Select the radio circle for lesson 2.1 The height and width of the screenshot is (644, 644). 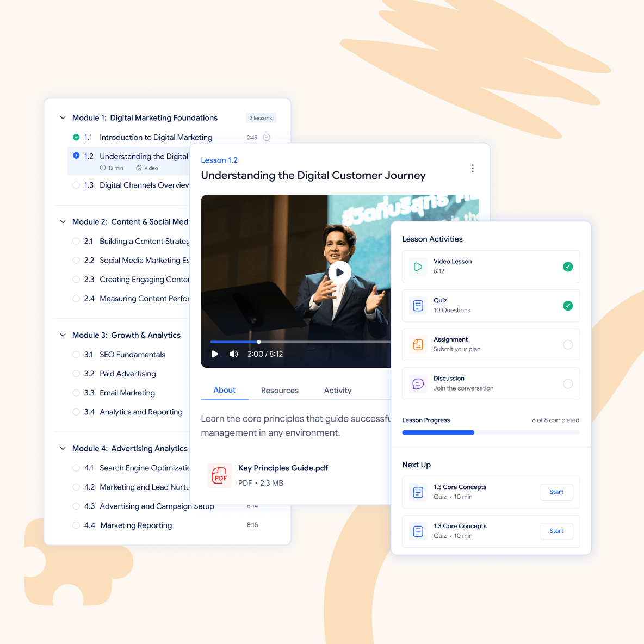click(76, 241)
